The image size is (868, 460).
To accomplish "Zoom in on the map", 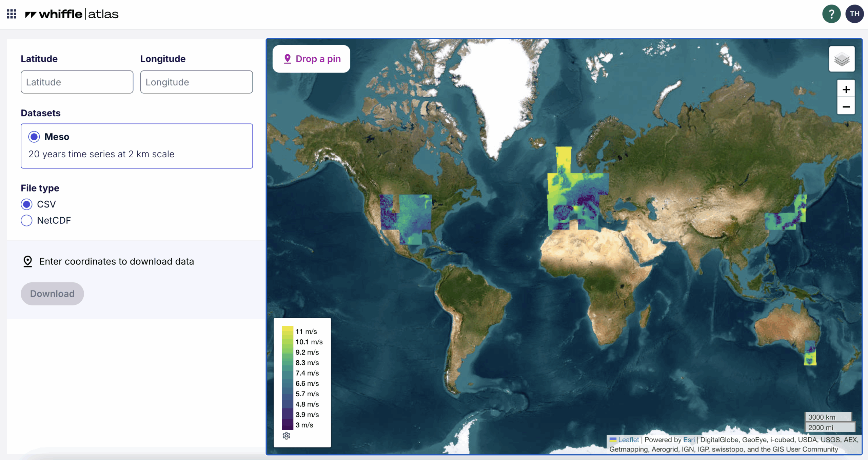I will click(x=846, y=89).
